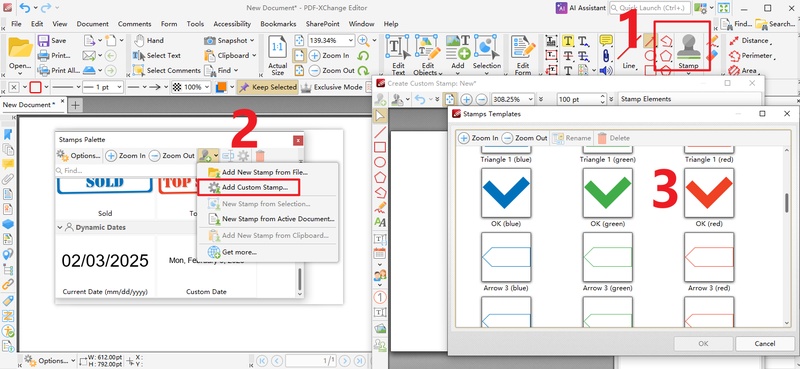Viewport: 800px width, 369px height.
Task: Toggle Exclusive Mode
Action: click(332, 87)
